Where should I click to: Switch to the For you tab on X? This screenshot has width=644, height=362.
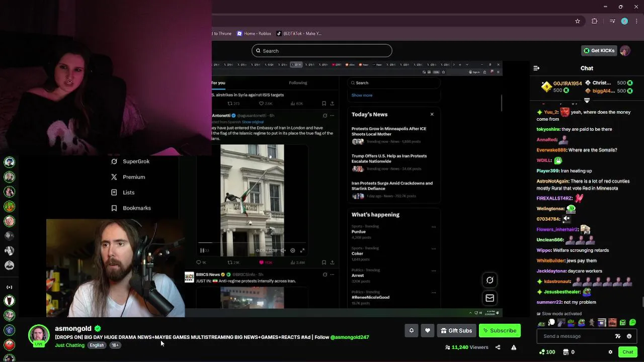coord(218,83)
